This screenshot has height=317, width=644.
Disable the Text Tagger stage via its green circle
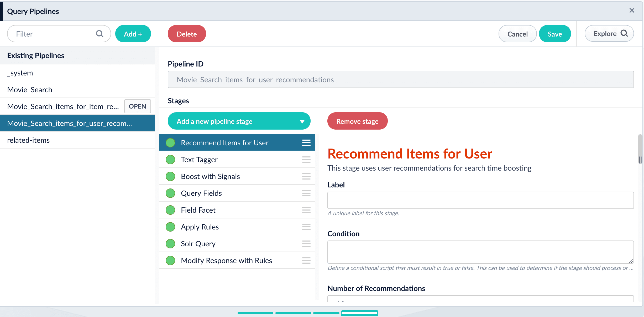170,160
